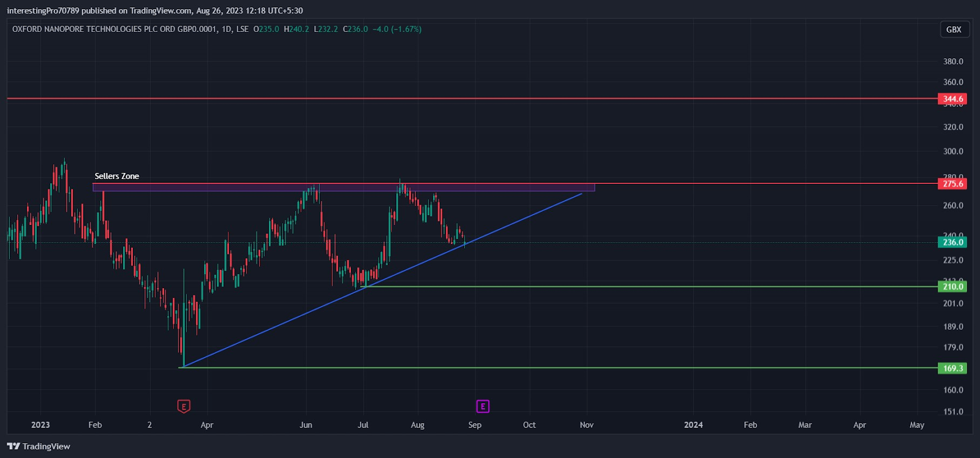This screenshot has width=980, height=458.
Task: Click the high value H240.2 in header
Action: (296, 29)
